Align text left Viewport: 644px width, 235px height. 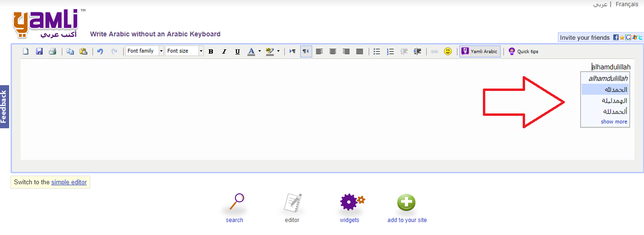(x=319, y=51)
